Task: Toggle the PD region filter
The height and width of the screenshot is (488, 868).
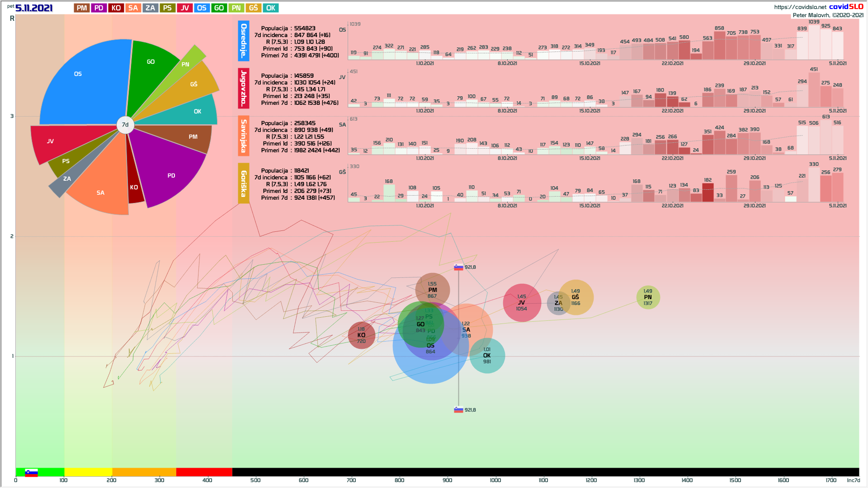Action: click(x=99, y=8)
